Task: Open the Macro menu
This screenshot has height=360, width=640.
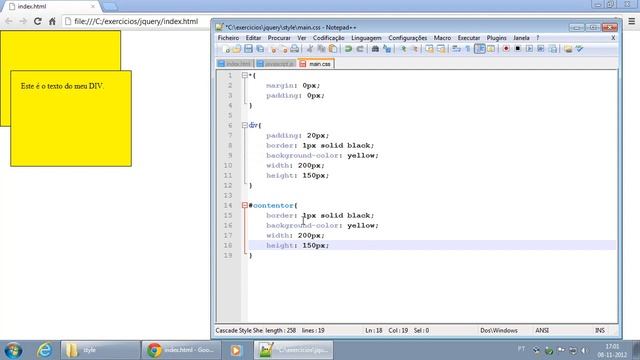Action: [x=442, y=38]
